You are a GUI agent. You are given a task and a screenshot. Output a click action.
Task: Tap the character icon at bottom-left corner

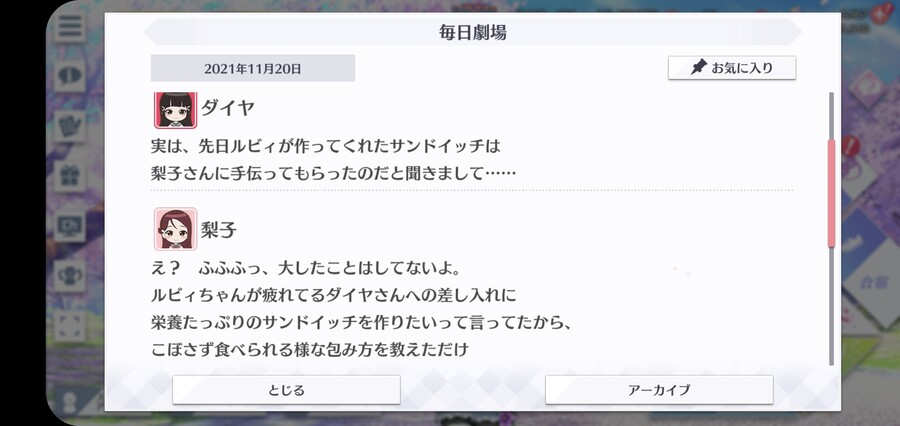[69, 402]
